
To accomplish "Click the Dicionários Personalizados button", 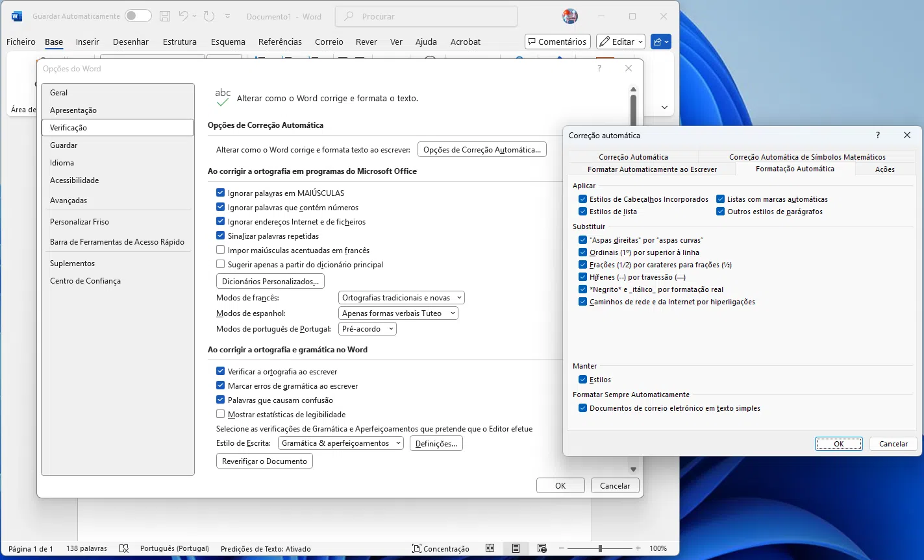I will (x=270, y=282).
